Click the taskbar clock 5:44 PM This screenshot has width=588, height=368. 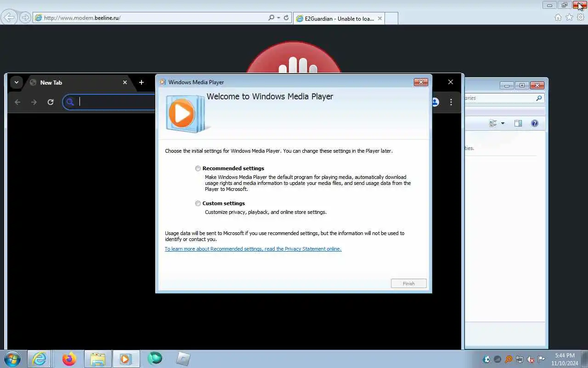565,356
